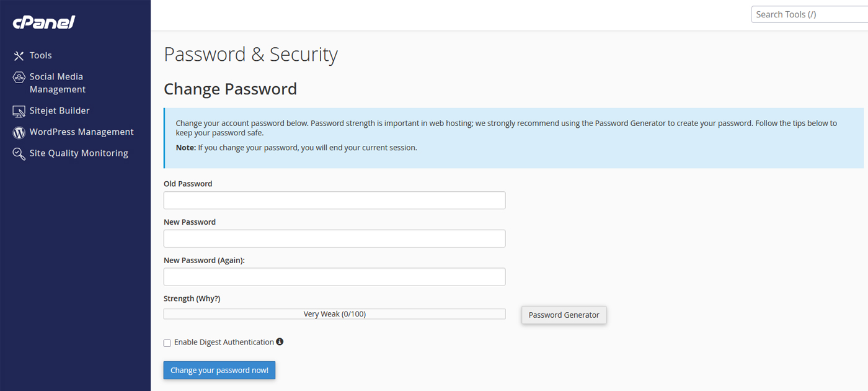This screenshot has width=868, height=391.
Task: Select Site Quality Monitoring sidebar item
Action: coord(79,153)
